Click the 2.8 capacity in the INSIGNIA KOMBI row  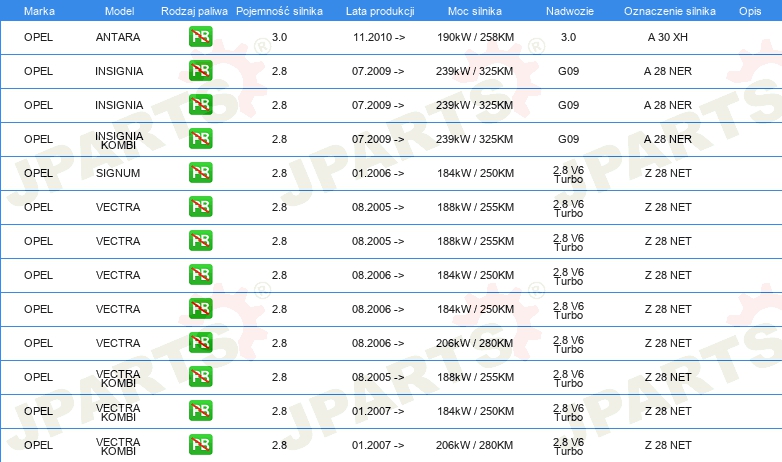(279, 139)
